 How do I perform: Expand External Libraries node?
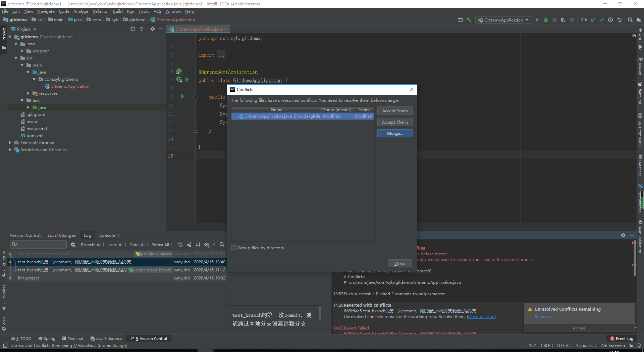10,142
